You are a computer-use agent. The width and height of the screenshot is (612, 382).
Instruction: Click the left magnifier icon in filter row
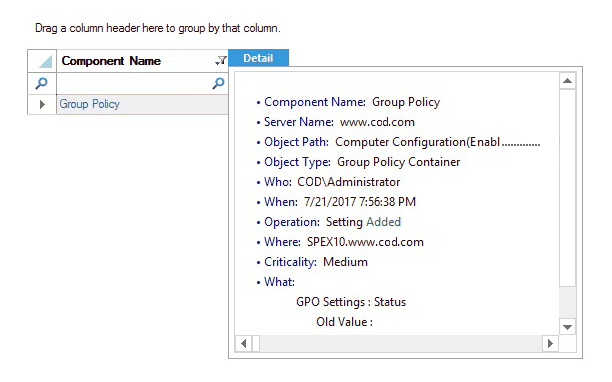[x=42, y=83]
